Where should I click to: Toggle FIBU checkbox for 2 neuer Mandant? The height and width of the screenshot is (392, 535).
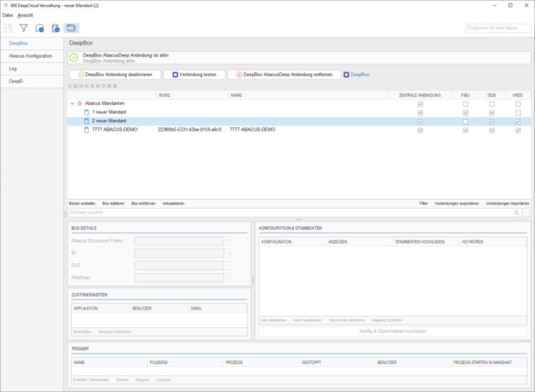(465, 121)
